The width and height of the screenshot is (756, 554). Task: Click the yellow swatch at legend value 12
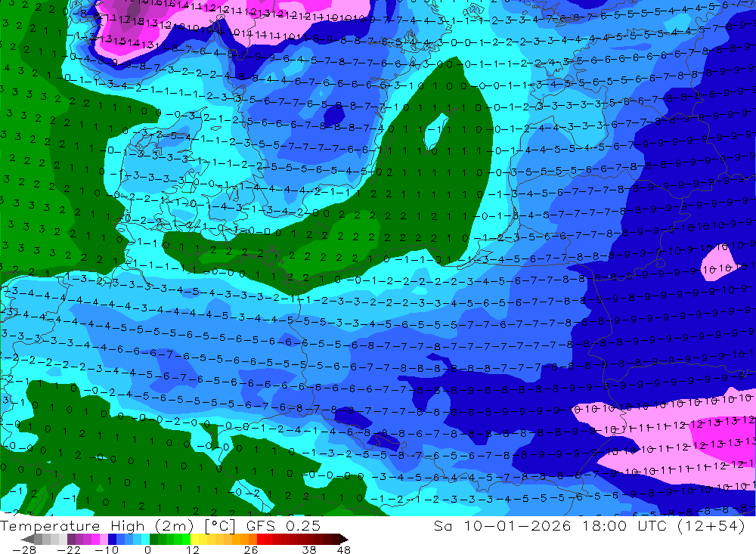(x=195, y=539)
